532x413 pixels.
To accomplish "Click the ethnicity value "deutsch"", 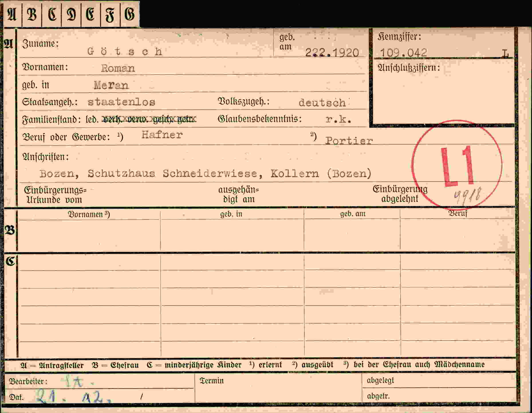I will click(x=322, y=102).
